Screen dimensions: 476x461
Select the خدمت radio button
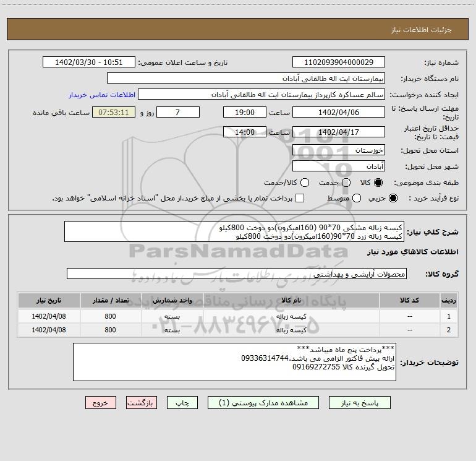click(x=346, y=183)
